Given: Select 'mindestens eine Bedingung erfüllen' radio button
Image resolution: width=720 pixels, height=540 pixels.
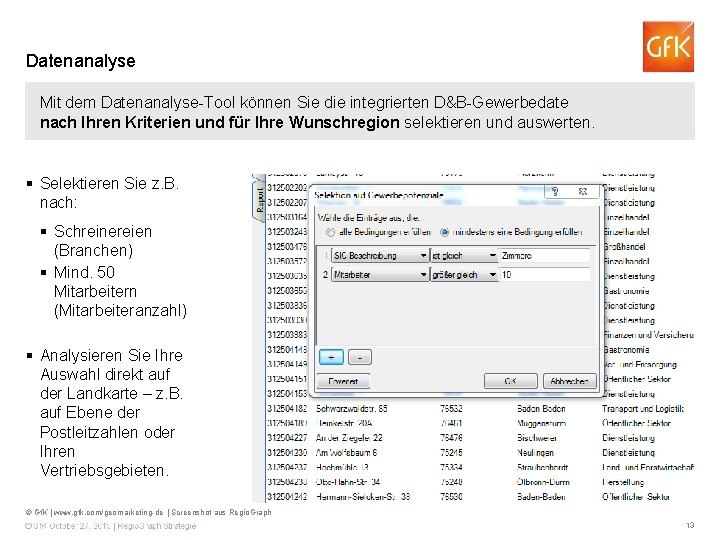Looking at the screenshot, I should [x=444, y=232].
